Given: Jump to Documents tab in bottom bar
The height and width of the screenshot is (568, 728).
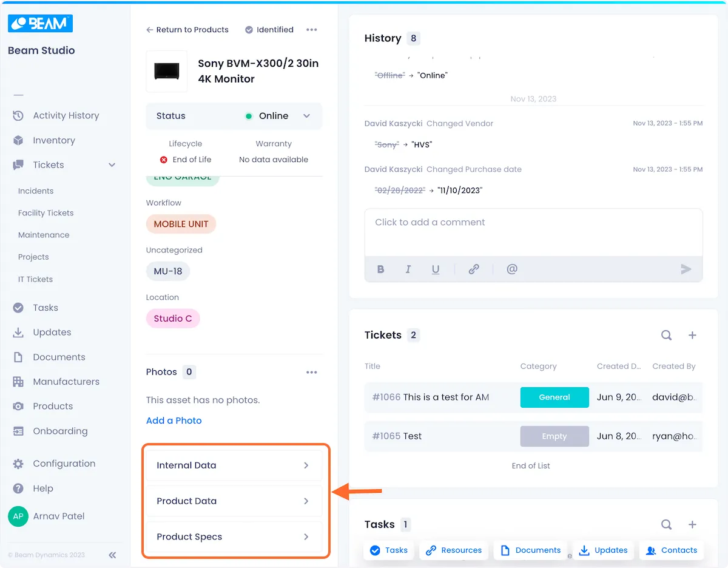Looking at the screenshot, I should point(530,550).
